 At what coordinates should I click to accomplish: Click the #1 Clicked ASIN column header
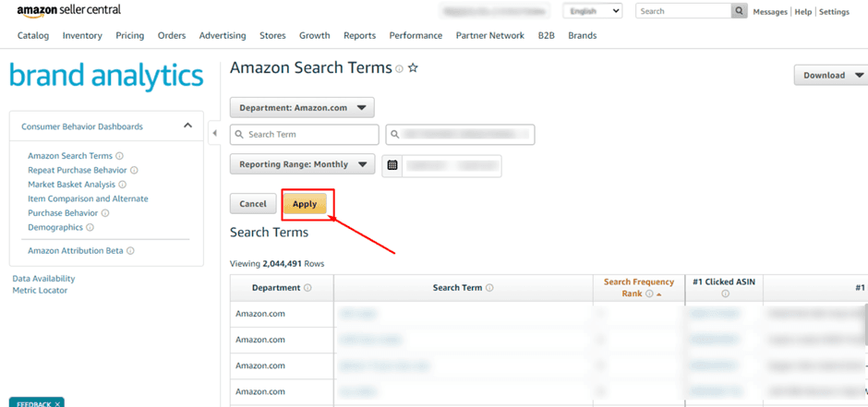click(724, 288)
